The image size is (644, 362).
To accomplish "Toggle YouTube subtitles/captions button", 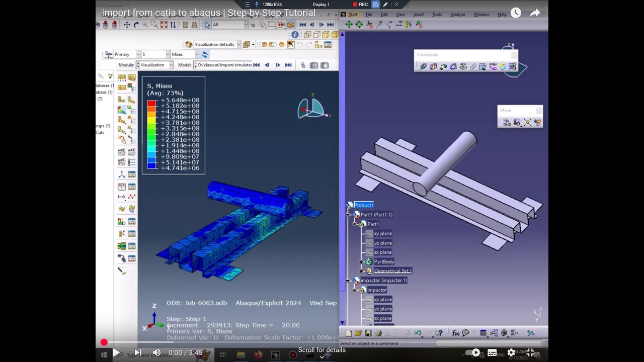I will click(x=492, y=352).
